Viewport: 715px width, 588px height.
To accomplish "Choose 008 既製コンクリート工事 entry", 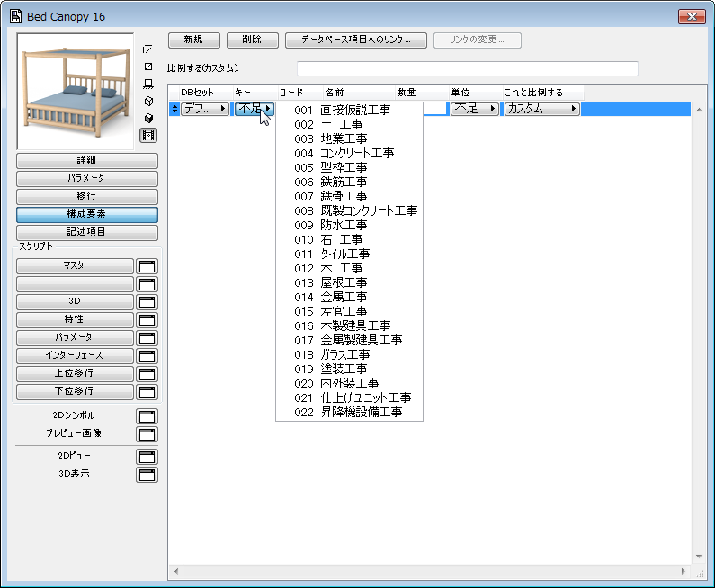I will 349,210.
